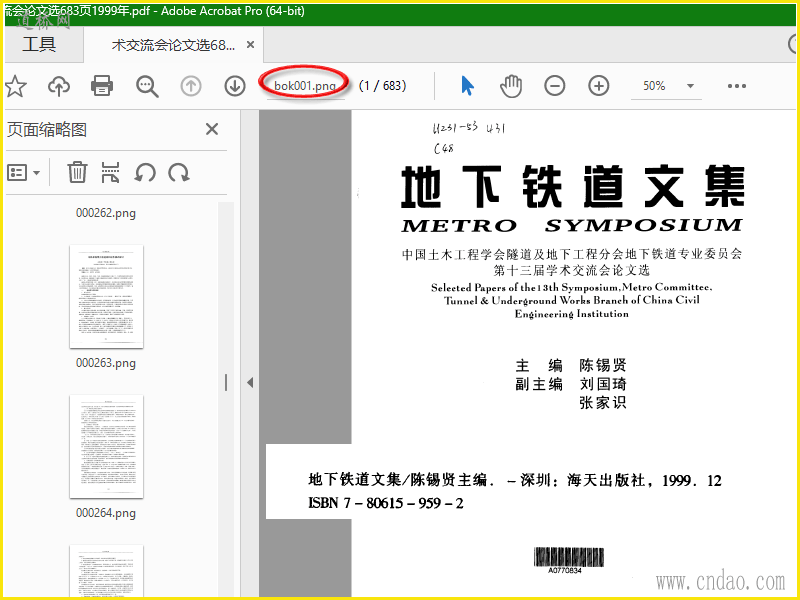
Task: Select the 术交流会论文选68... document tab
Action: point(173,45)
